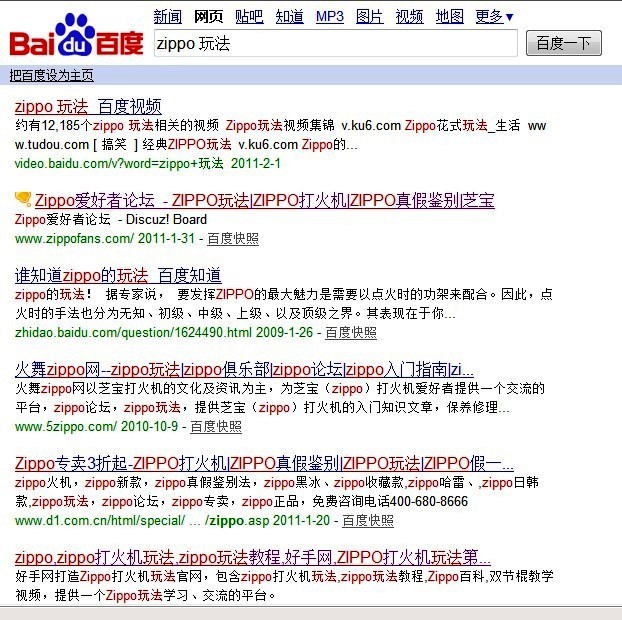622x620 pixels.
Task: Open the 贴吧 tab
Action: (x=249, y=17)
